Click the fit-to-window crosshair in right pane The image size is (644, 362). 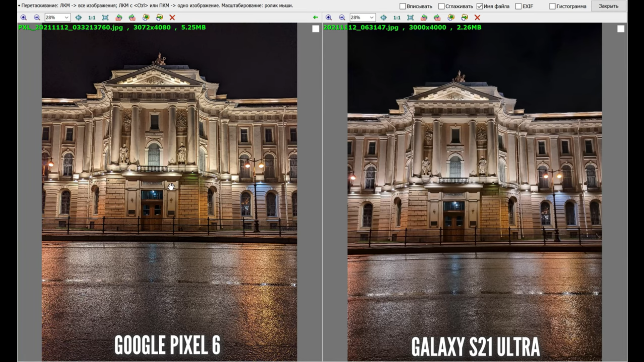[384, 17]
